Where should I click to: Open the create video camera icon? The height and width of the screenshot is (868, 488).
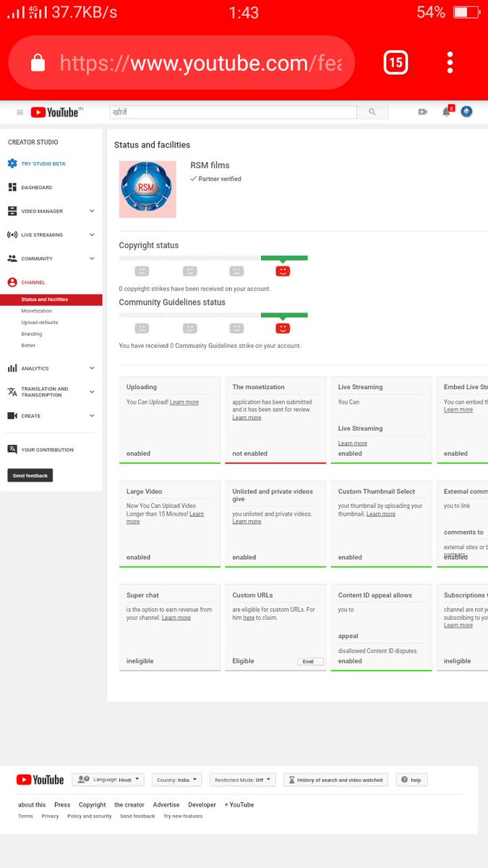click(423, 112)
